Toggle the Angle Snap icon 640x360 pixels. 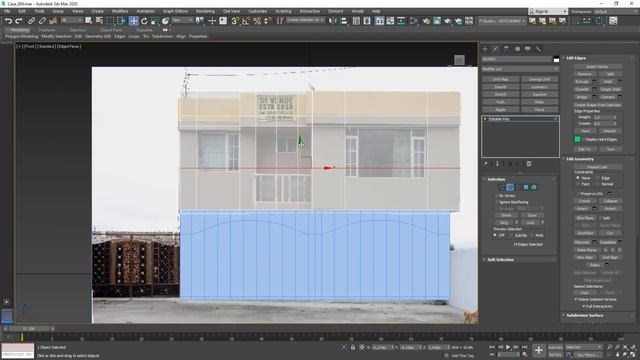(246, 21)
